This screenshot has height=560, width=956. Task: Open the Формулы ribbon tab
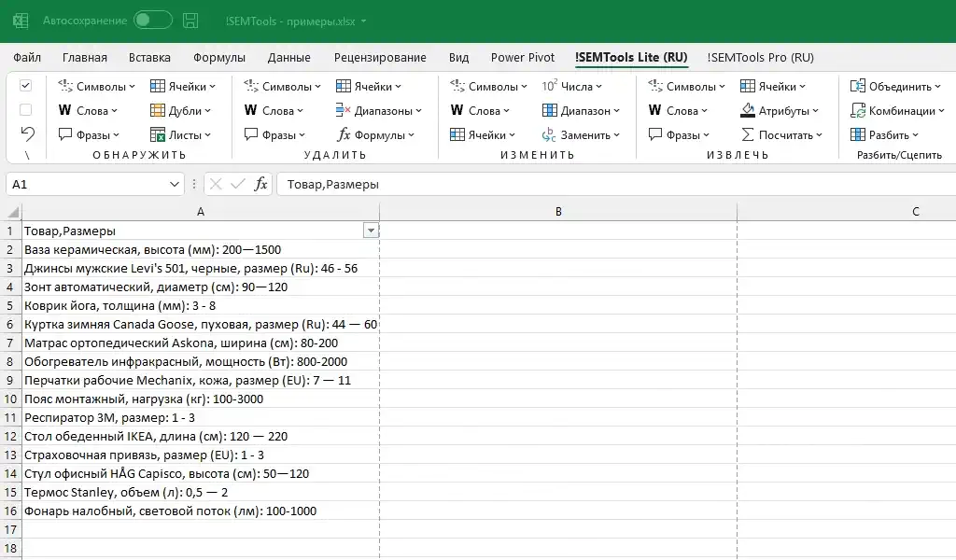tap(219, 57)
